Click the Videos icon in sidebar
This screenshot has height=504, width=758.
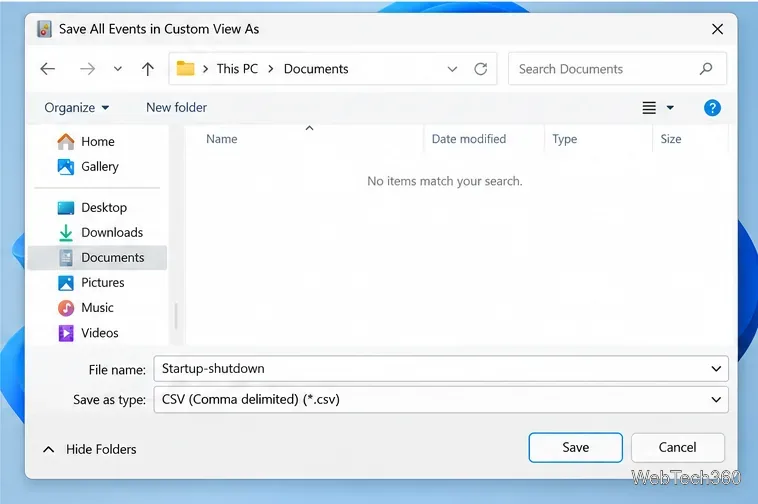pos(66,333)
